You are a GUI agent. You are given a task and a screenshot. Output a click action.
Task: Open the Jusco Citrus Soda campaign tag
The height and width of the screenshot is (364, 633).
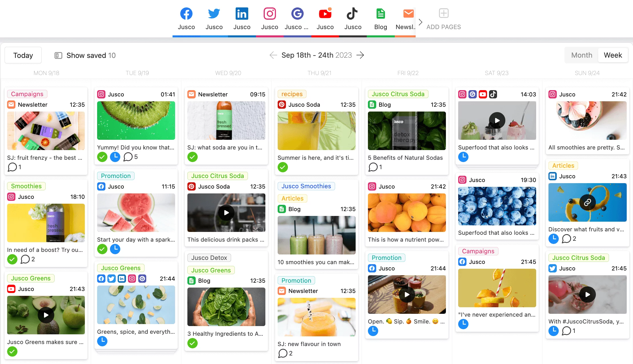(399, 94)
